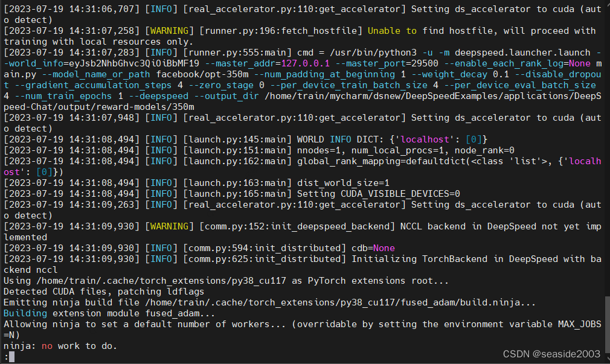The image size is (610, 364).
Task: Select runner.py:196:fetch_hostfile source reference
Action: 281,31
